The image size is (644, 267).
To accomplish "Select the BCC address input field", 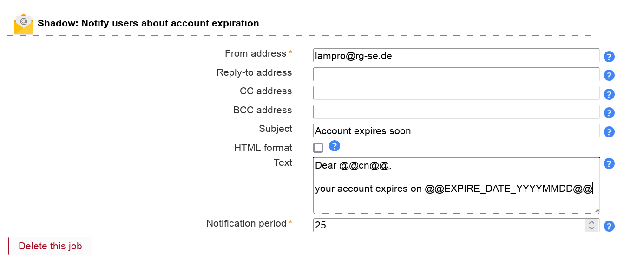I will pos(456,112).
